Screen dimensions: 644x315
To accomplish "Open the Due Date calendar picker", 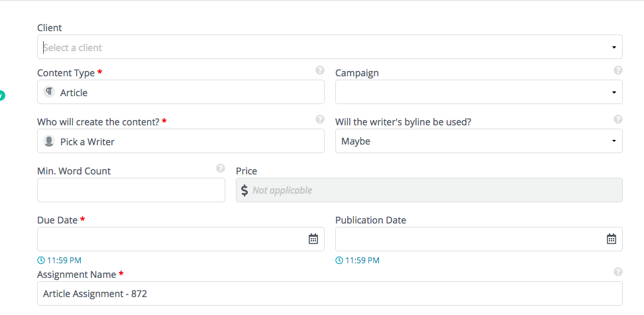I will tap(313, 239).
